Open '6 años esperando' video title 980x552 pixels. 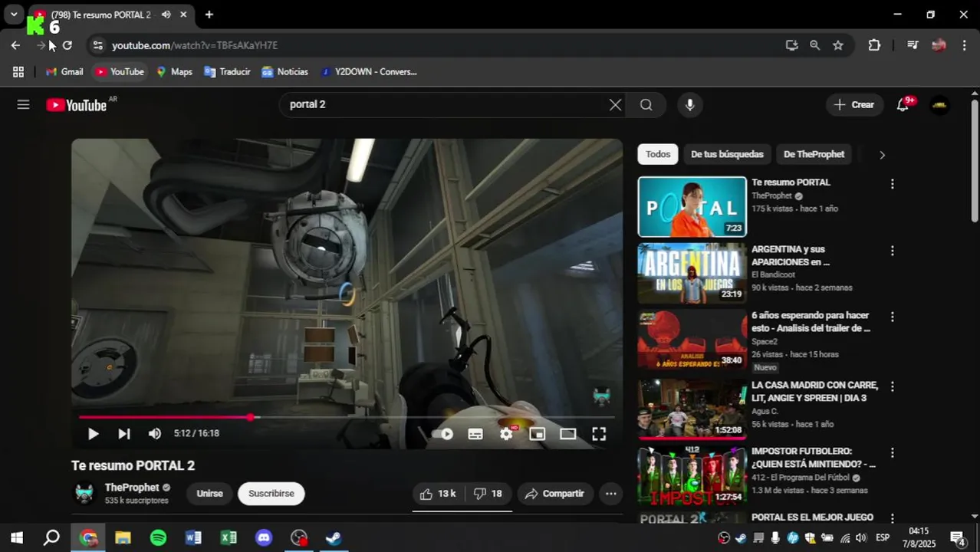coord(811,322)
